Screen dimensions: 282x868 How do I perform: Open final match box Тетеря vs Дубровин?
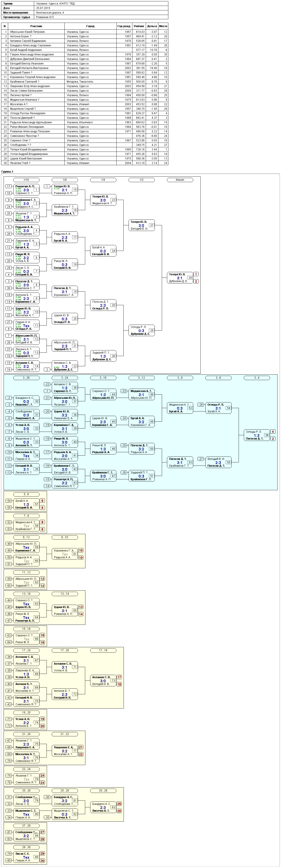coord(180,278)
